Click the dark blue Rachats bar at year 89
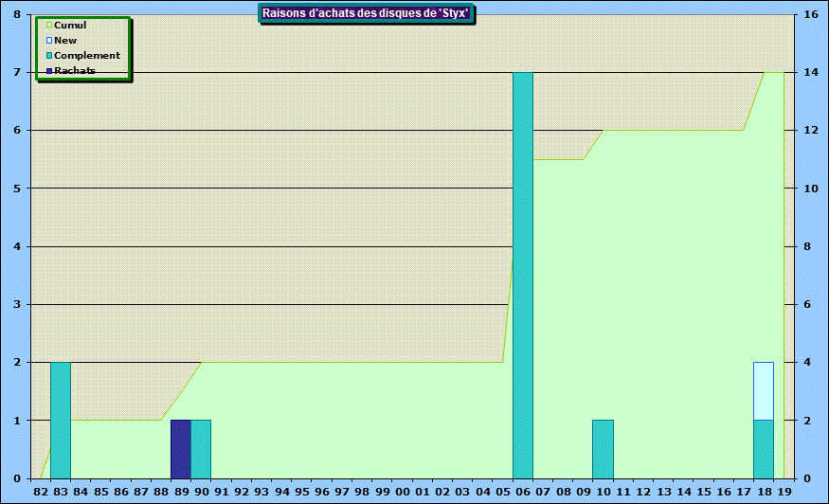829x504 pixels. pos(180,449)
